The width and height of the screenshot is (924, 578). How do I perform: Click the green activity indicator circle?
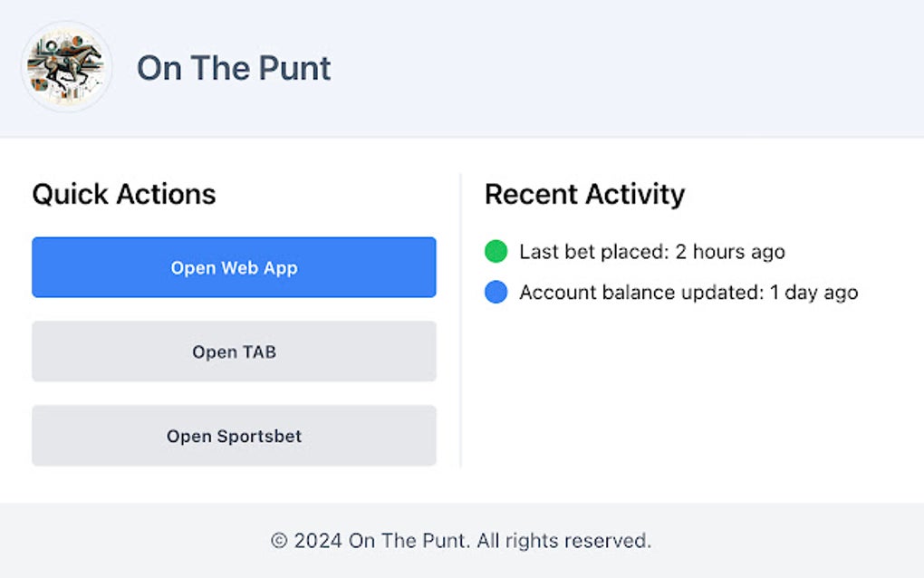click(x=496, y=251)
